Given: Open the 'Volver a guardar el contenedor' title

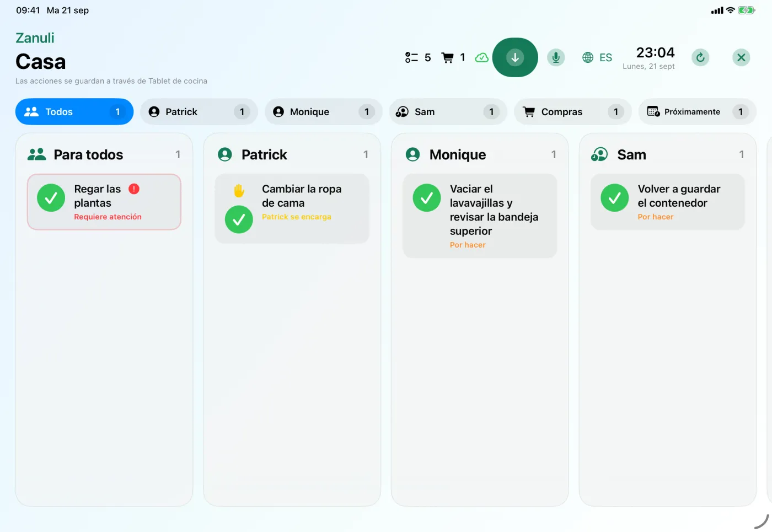Looking at the screenshot, I should (679, 196).
